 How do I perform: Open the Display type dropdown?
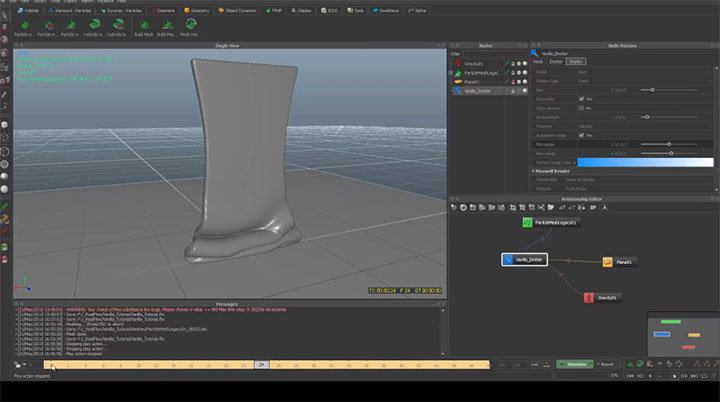(645, 81)
